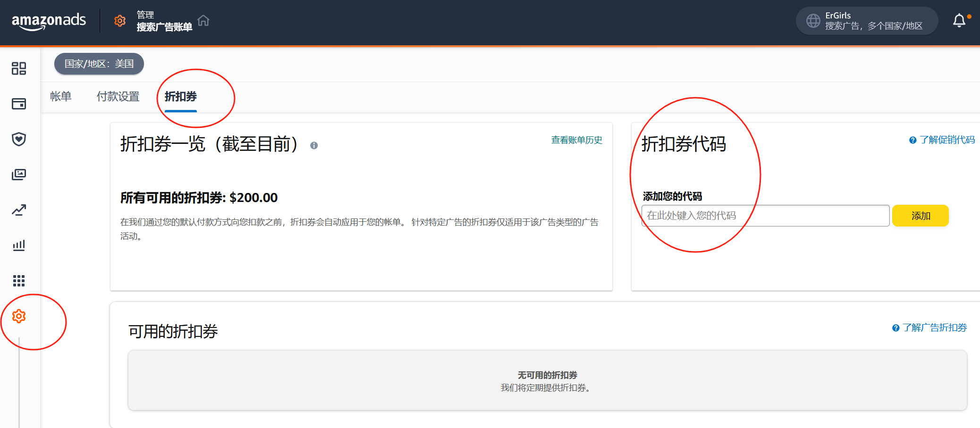
Task: Open the orange gear icon beside 管理 in header
Action: 120,21
